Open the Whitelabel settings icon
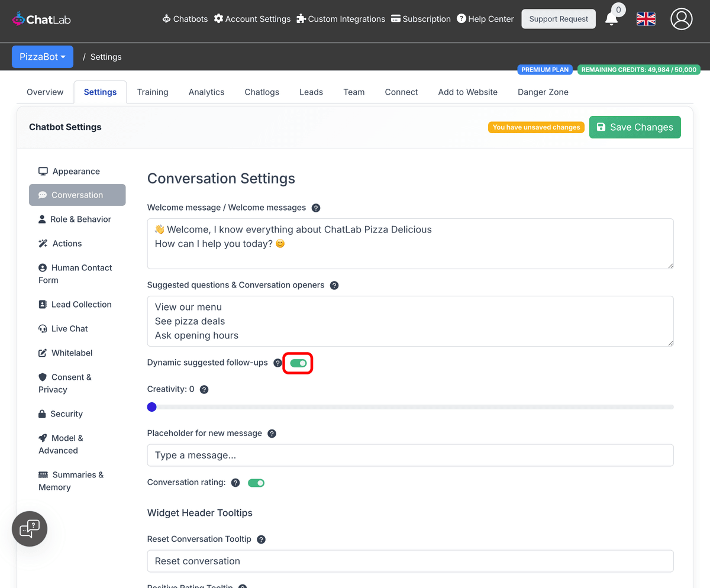 pos(42,353)
